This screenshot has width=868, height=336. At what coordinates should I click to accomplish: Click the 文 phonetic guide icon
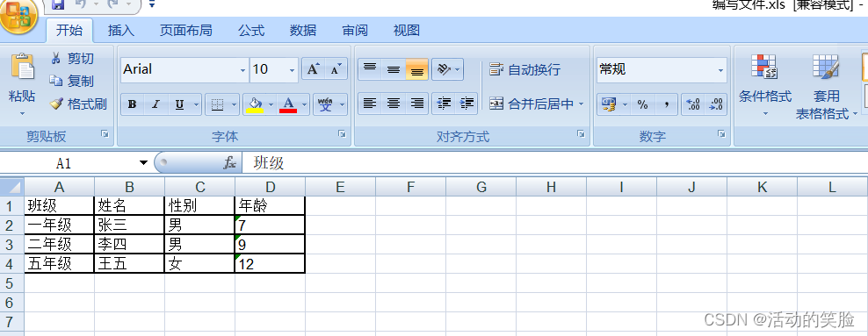325,104
